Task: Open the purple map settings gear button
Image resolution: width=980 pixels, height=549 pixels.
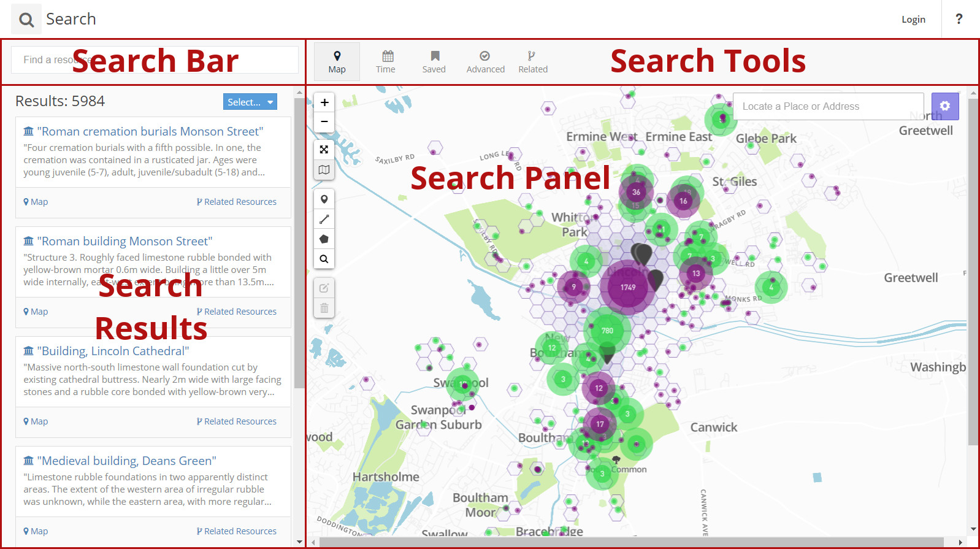Action: point(944,106)
